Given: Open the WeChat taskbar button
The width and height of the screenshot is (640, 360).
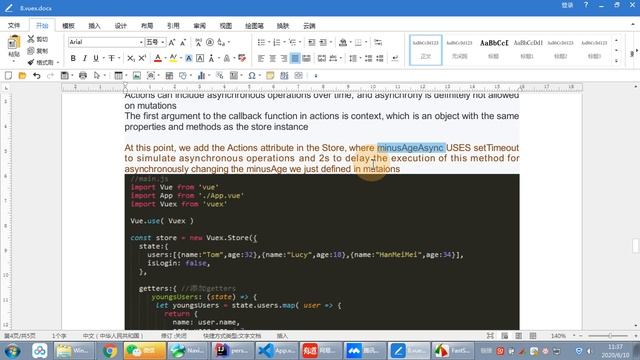Looking at the screenshot, I should coord(144,351).
